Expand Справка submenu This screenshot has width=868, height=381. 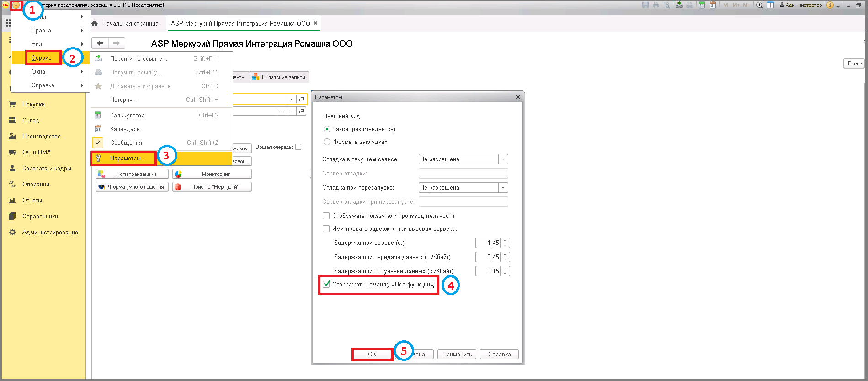[50, 85]
